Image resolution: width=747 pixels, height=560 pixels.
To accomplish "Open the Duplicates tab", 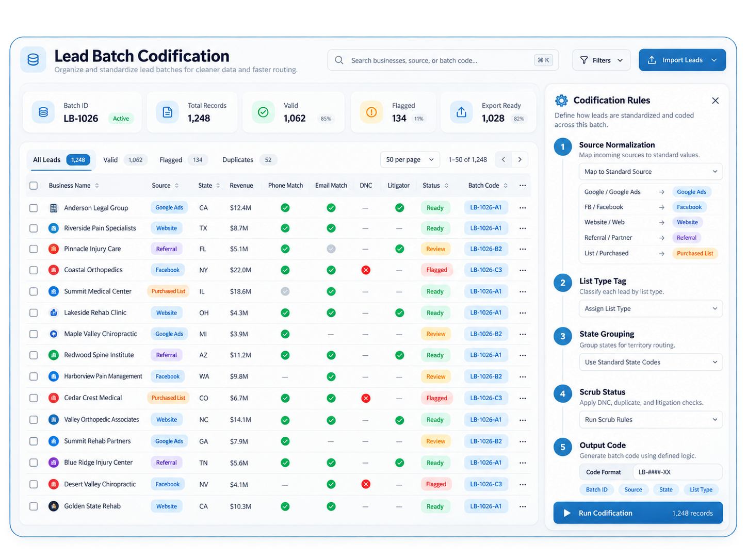I will pos(250,160).
